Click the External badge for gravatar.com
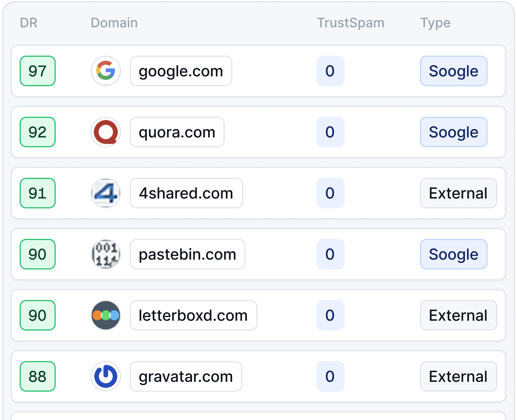 458,376
